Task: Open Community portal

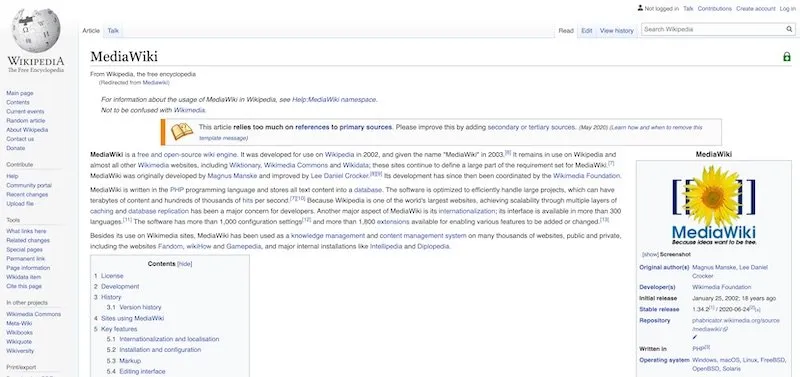Action: coord(29,186)
